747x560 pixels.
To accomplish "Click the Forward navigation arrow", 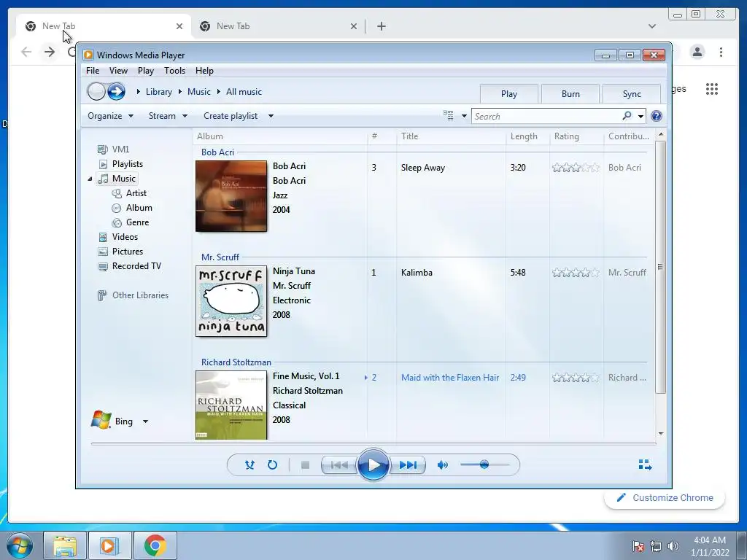I will coord(116,91).
